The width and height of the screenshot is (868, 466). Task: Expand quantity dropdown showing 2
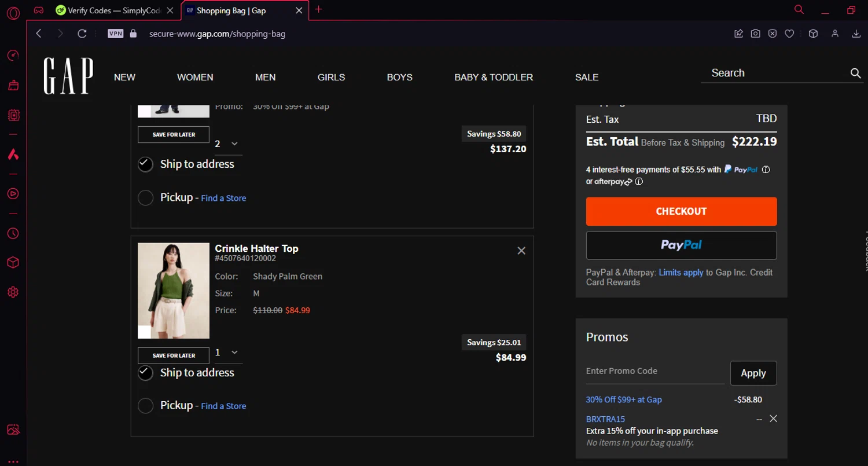(x=227, y=144)
